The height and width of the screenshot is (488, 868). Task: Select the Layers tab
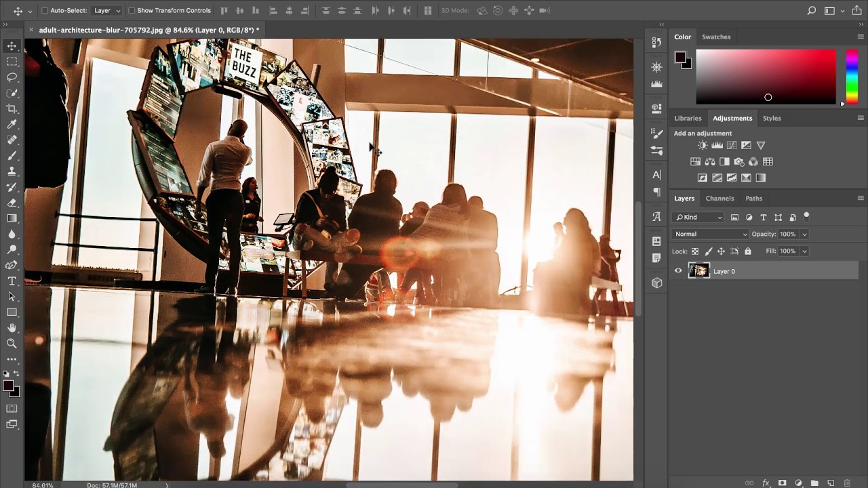tap(684, 198)
